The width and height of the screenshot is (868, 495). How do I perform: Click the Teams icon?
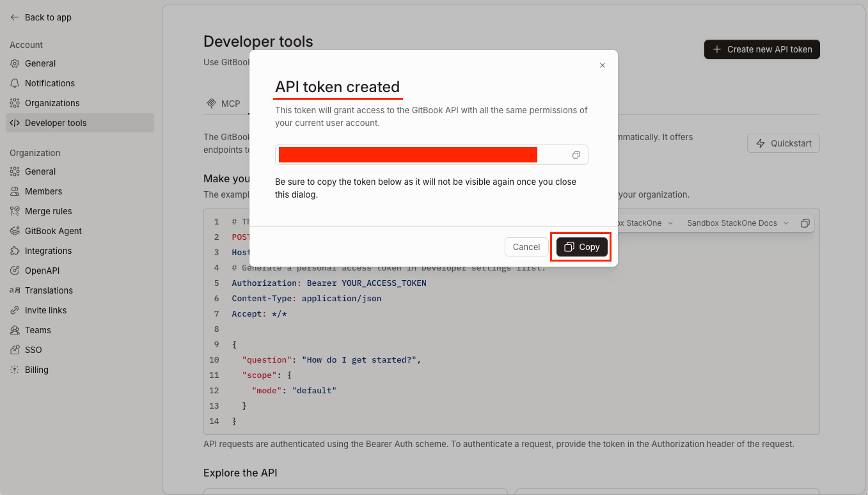pyautogui.click(x=15, y=330)
